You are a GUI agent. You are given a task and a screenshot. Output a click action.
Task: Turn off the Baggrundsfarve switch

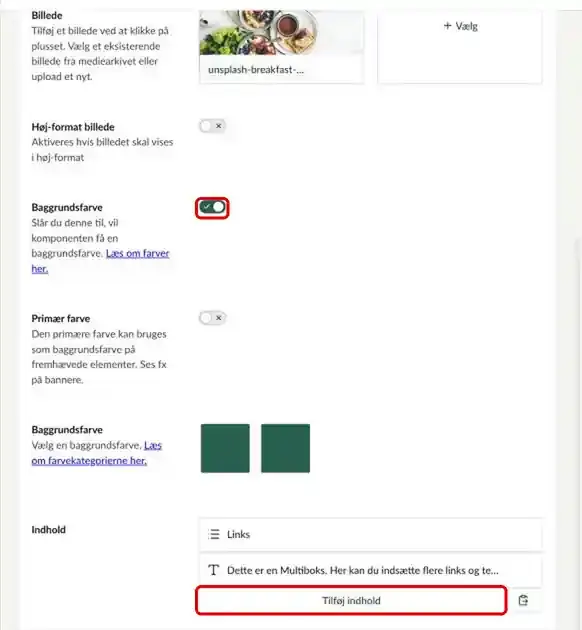click(x=212, y=207)
